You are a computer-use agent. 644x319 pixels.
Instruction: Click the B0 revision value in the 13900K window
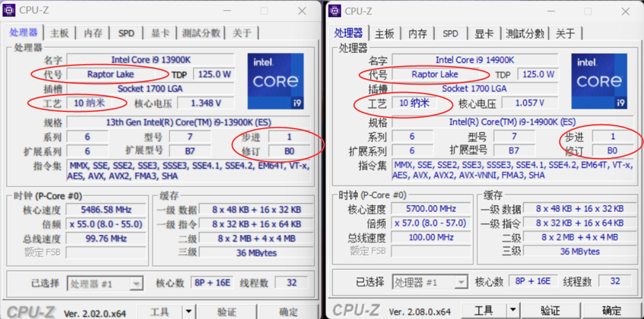tap(289, 151)
